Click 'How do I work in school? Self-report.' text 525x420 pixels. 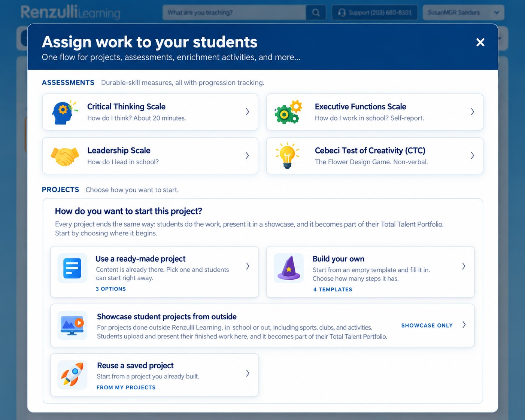click(x=370, y=118)
